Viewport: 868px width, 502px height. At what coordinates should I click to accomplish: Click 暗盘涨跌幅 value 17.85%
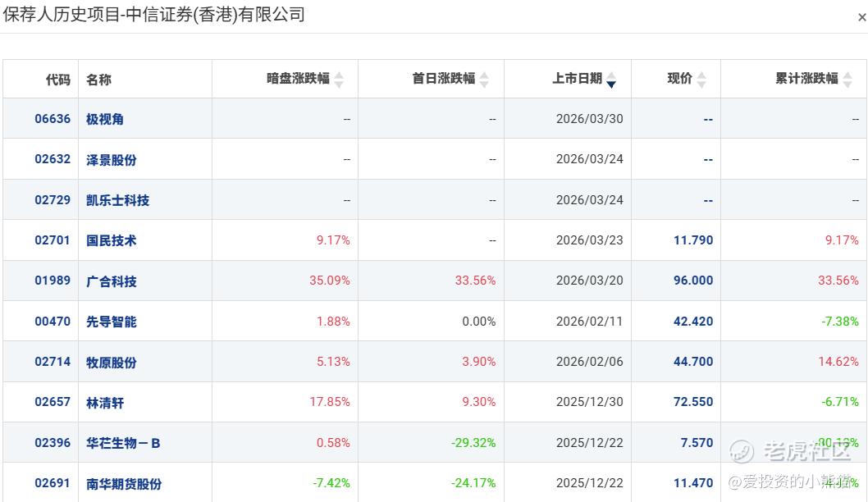click(x=329, y=402)
